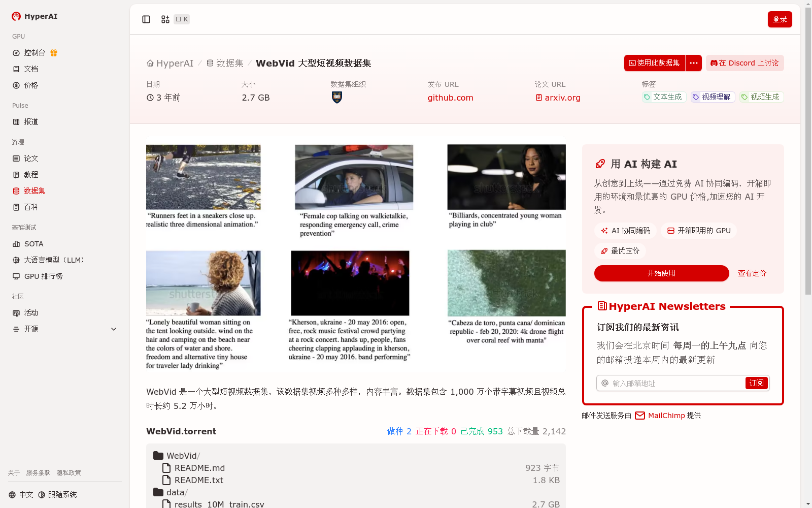
Task: Open the three-dots more options dropdown
Action: click(x=694, y=63)
